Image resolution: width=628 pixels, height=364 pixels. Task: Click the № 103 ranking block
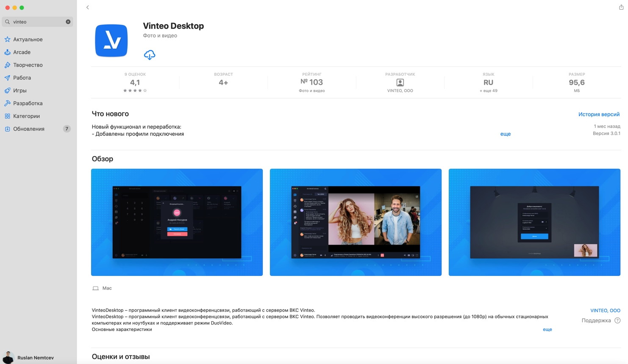coord(311,83)
